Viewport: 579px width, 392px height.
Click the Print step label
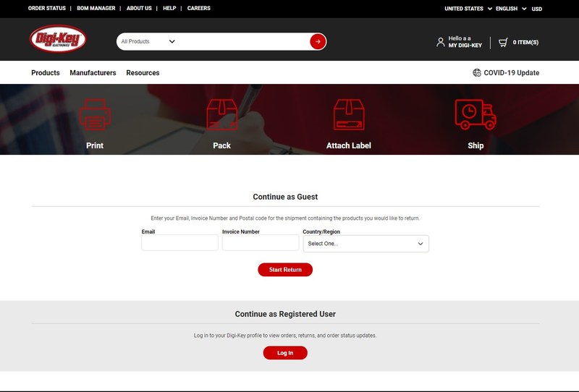click(x=95, y=145)
